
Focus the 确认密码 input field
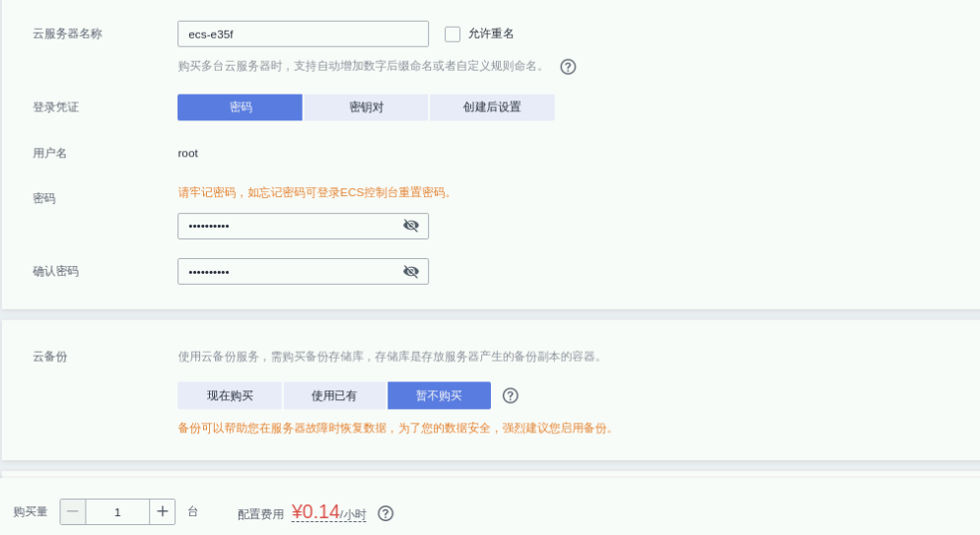[x=303, y=272]
